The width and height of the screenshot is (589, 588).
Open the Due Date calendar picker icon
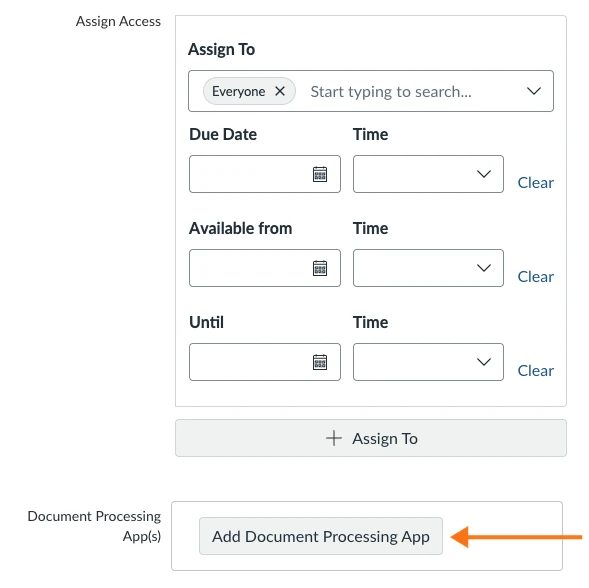click(x=320, y=174)
